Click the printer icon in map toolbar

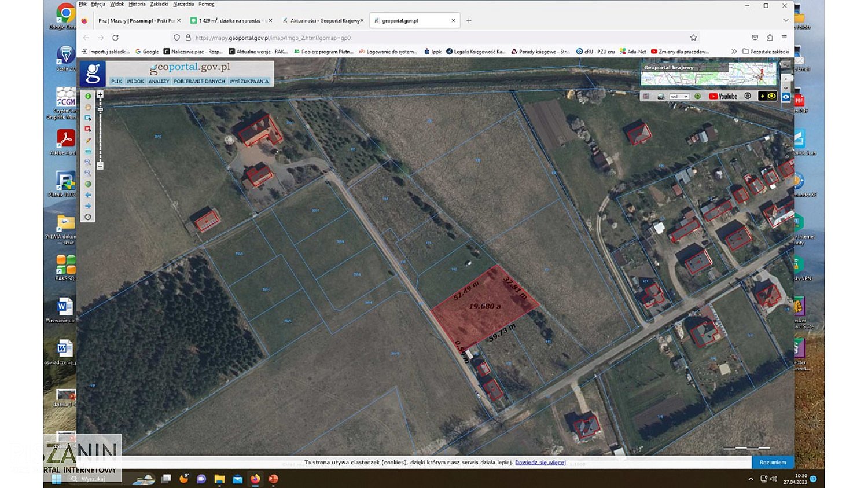tap(660, 97)
